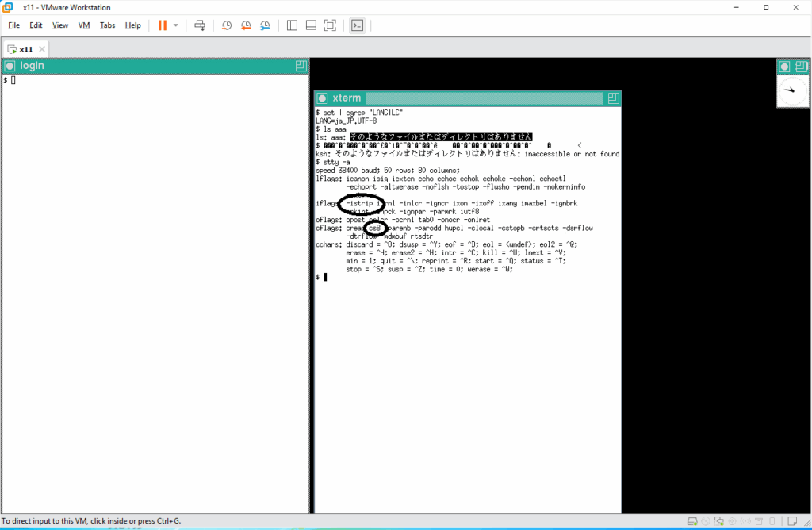Viewport: 812px width, 530px height.
Task: Open the power options dropdown arrow beside pause
Action: (x=176, y=25)
